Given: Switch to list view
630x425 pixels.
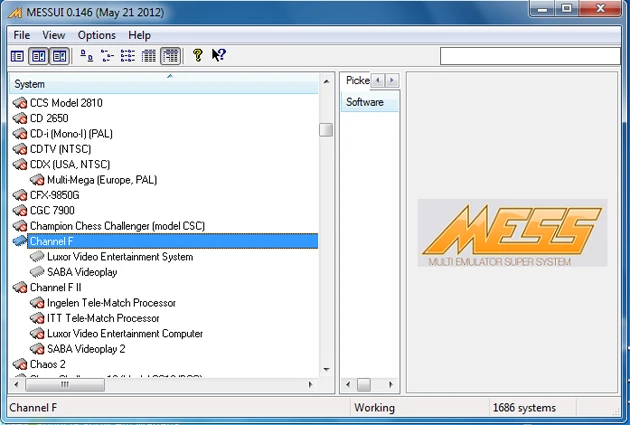Looking at the screenshot, I should tap(128, 56).
